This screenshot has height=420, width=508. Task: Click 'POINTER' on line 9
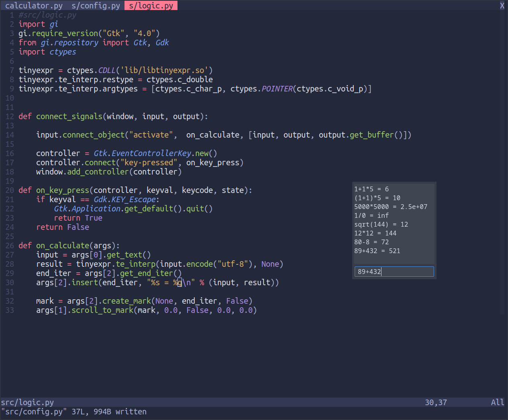point(277,89)
